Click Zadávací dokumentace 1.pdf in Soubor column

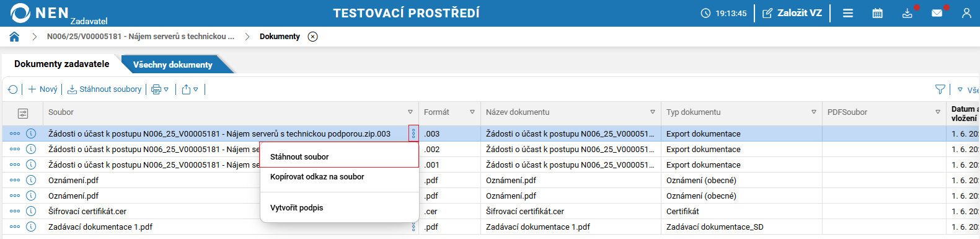(x=100, y=227)
